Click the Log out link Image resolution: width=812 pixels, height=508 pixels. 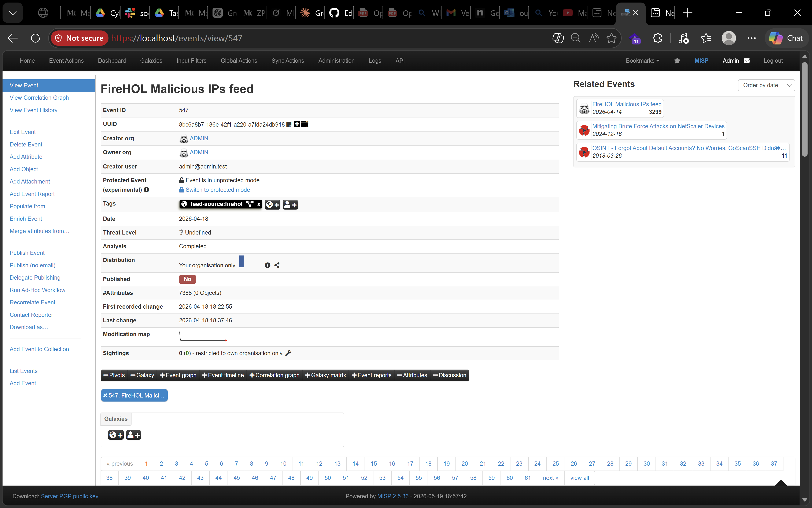773,61
